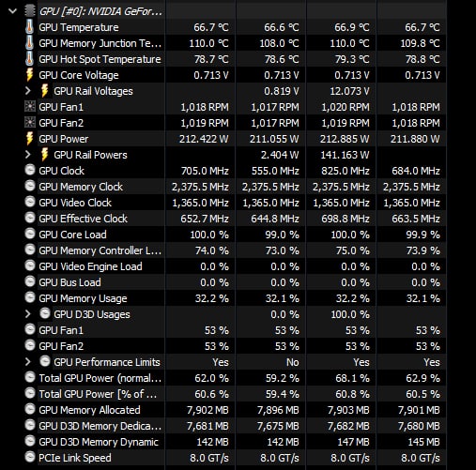Click the 141.163 W rail power value
The image size is (476, 470).
pyautogui.click(x=345, y=155)
